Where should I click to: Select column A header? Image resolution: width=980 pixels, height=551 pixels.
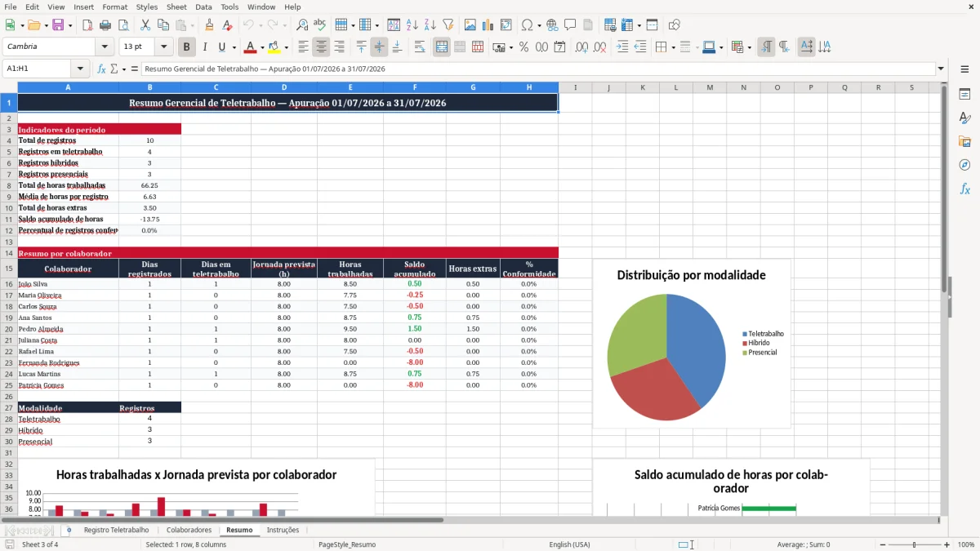click(68, 87)
